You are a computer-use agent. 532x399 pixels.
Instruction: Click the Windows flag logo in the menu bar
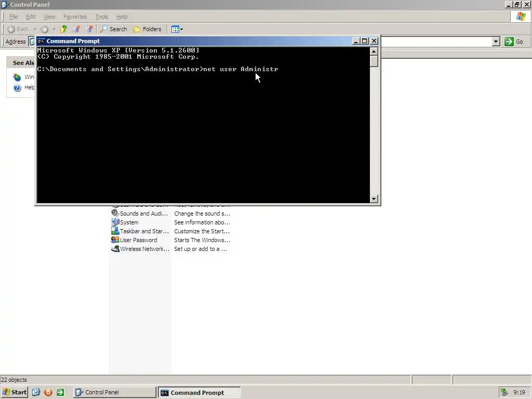click(521, 17)
